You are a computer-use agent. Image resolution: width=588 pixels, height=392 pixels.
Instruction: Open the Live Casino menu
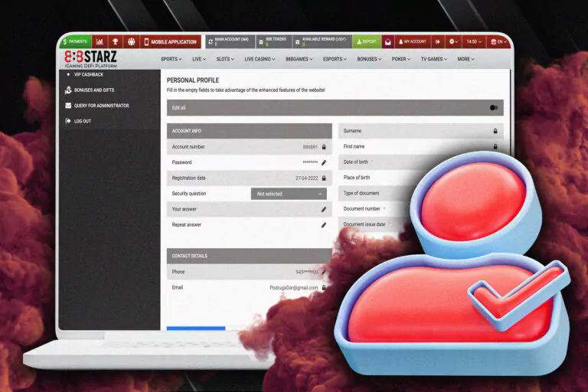260,59
